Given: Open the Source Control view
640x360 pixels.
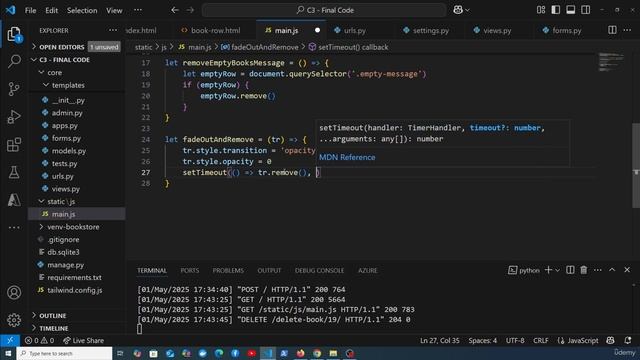Looking at the screenshot, I should point(14,89).
